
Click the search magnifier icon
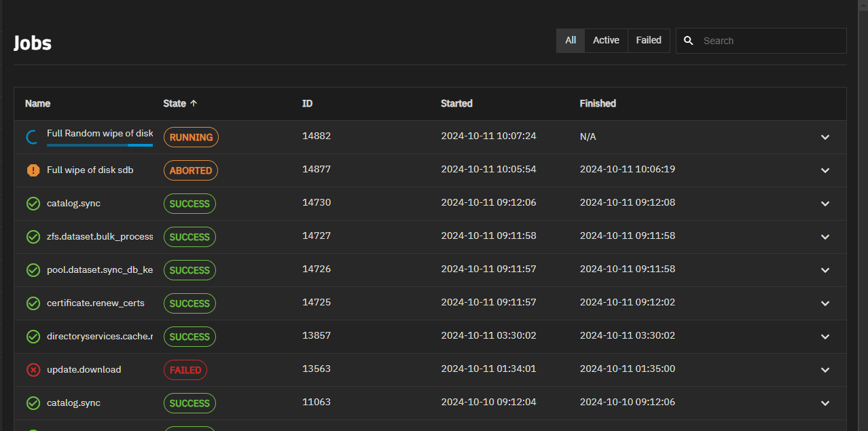pyautogui.click(x=689, y=41)
